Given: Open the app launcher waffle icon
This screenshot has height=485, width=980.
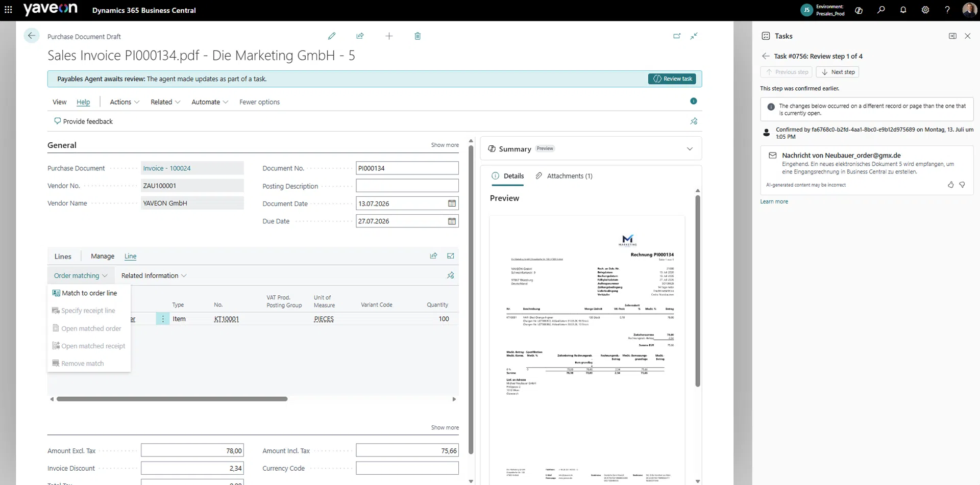Looking at the screenshot, I should (8, 10).
